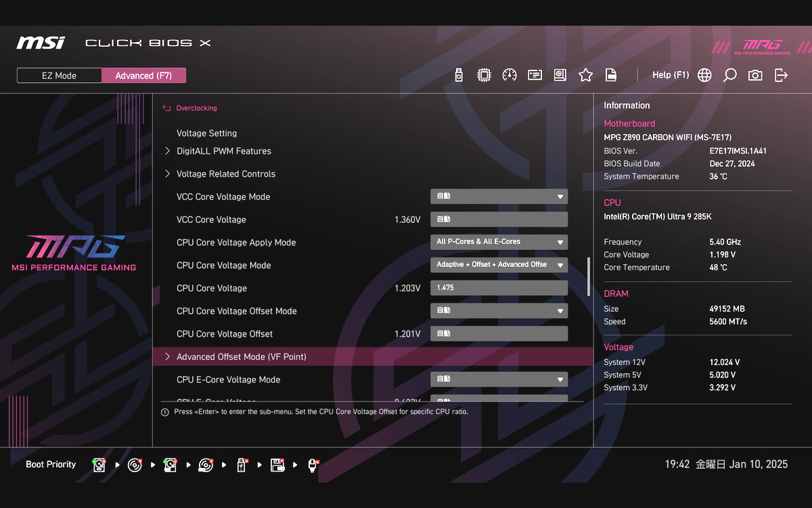Click the Intel Core Ultra 9 285K text
812x508 pixels.
click(x=658, y=217)
